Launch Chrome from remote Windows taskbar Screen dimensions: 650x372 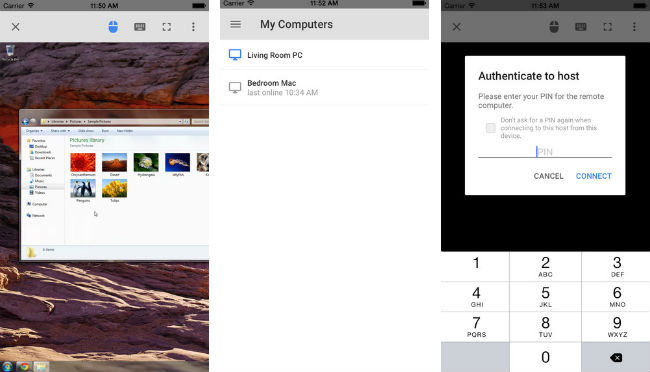point(24,367)
